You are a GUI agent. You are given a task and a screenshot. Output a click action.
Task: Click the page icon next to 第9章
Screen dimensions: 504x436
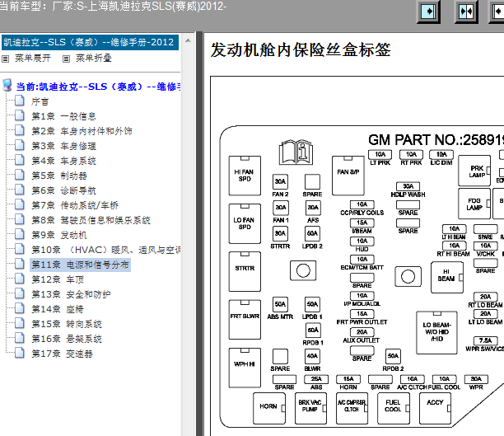pos(20,234)
